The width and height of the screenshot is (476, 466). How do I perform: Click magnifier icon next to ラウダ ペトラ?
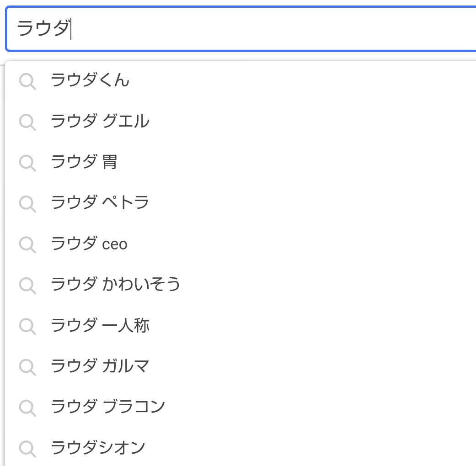point(27,204)
